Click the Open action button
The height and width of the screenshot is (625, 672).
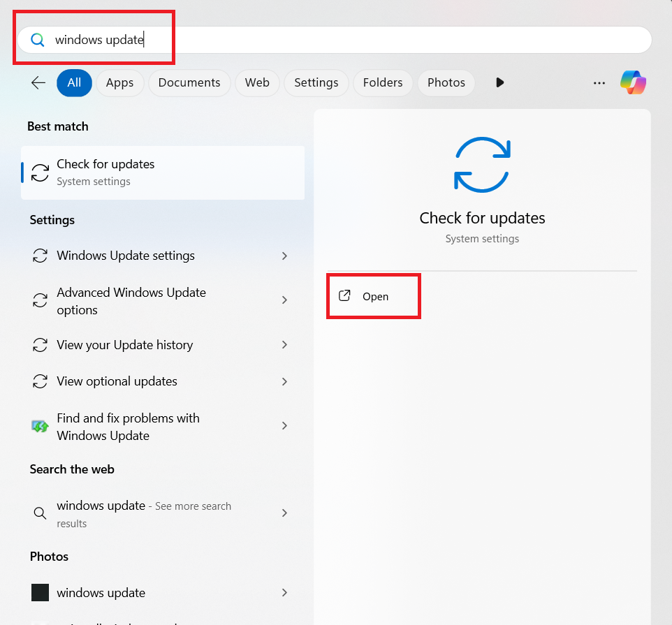point(374,296)
